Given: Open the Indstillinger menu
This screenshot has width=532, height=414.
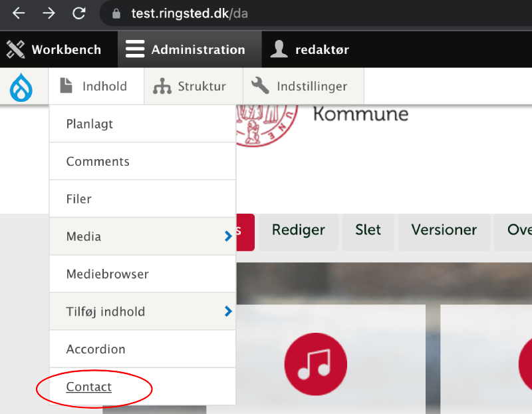Looking at the screenshot, I should (x=300, y=87).
